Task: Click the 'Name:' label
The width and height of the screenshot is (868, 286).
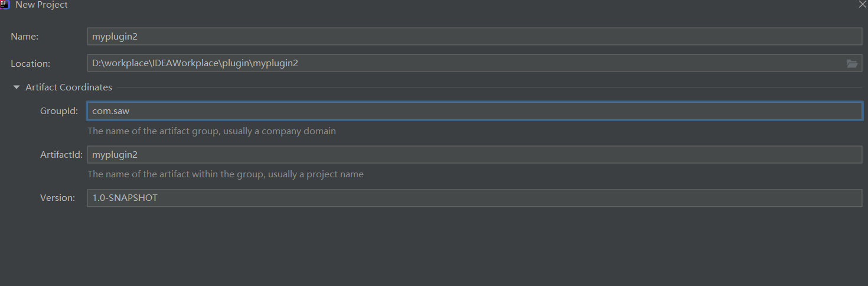Action: pos(24,37)
